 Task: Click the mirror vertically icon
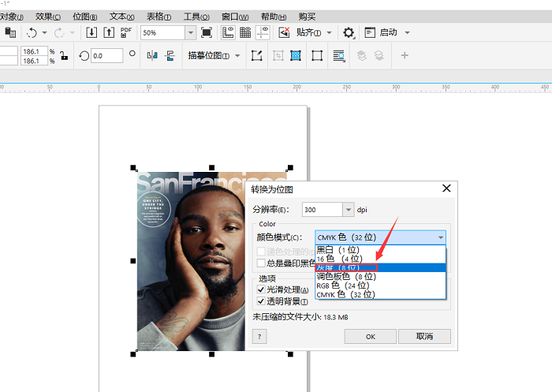[x=170, y=56]
